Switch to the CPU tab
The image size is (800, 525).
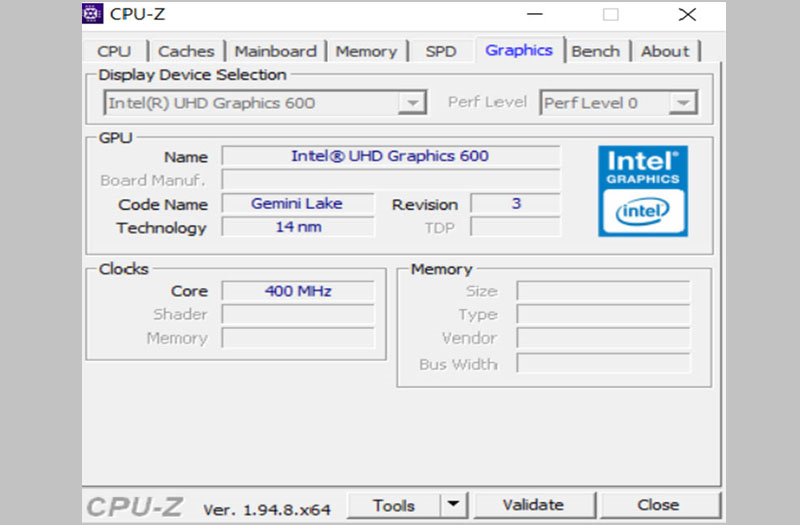(x=114, y=51)
